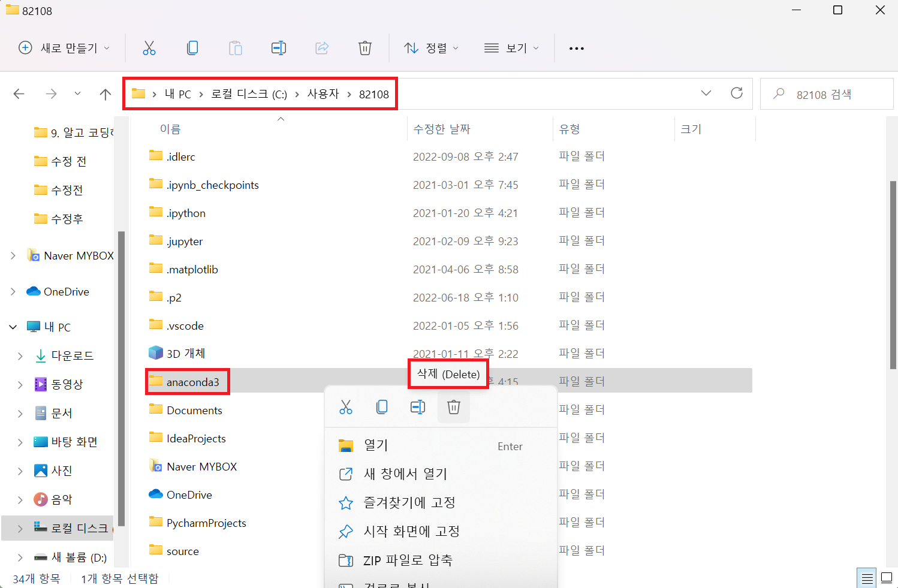Select the Documents folder
The height and width of the screenshot is (588, 898).
tap(185, 410)
